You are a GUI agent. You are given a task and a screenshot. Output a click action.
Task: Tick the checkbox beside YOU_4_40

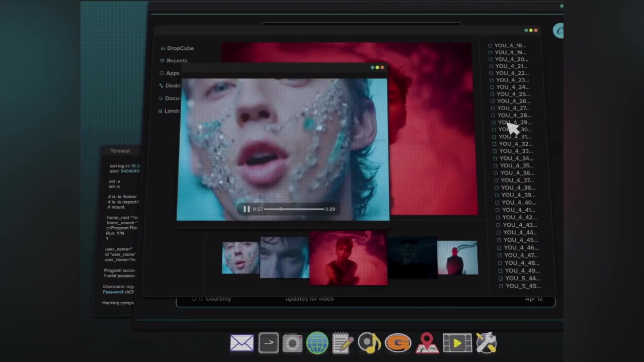pos(498,203)
